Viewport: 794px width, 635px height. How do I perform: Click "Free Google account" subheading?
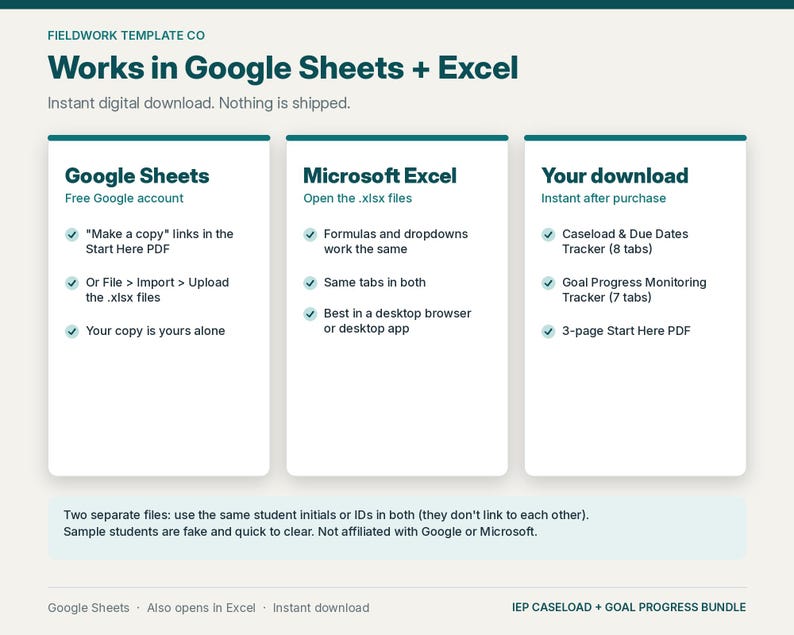tap(124, 199)
